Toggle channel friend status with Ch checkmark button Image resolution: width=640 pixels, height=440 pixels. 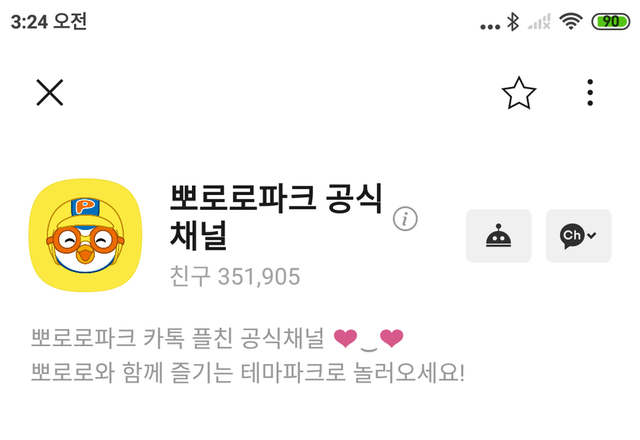pyautogui.click(x=578, y=236)
